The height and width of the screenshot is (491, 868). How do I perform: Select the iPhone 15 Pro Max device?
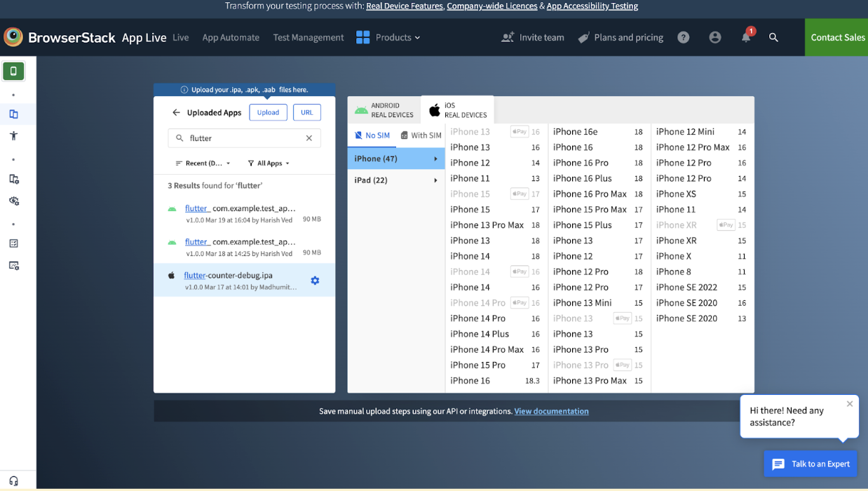click(599, 209)
